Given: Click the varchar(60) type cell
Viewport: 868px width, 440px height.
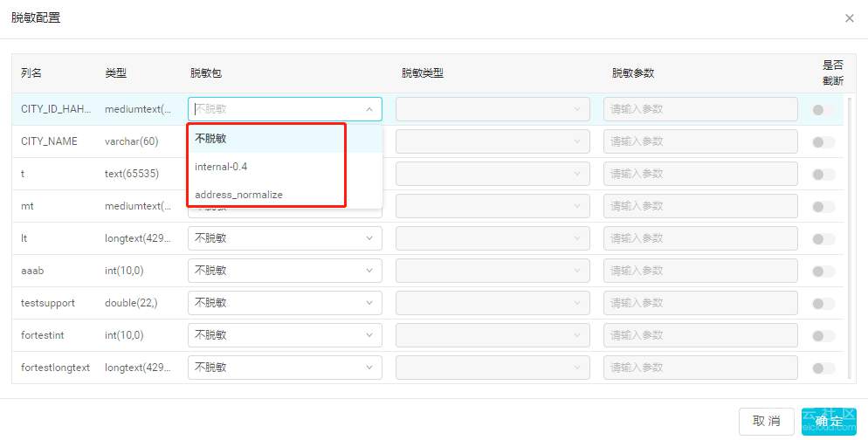Looking at the screenshot, I should [132, 141].
